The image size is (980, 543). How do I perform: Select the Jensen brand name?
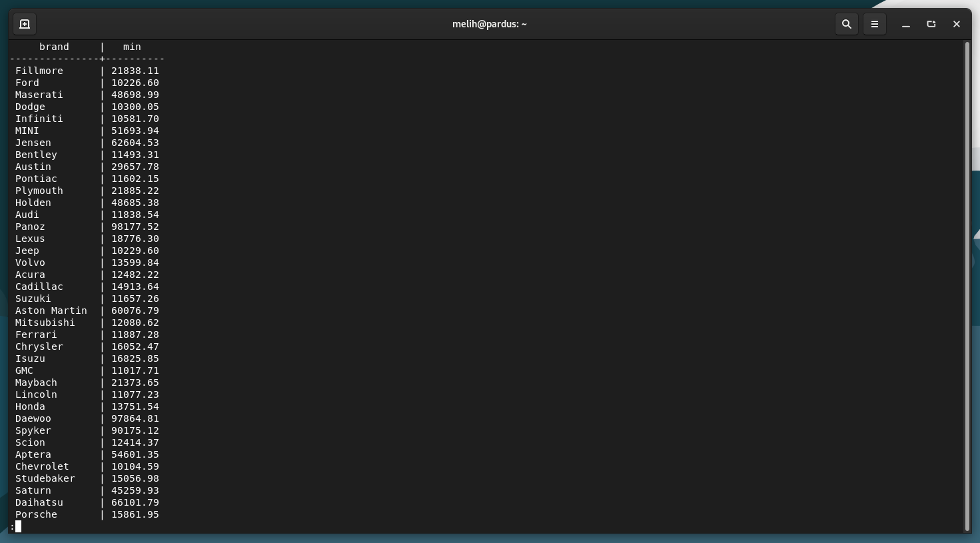pyautogui.click(x=33, y=143)
